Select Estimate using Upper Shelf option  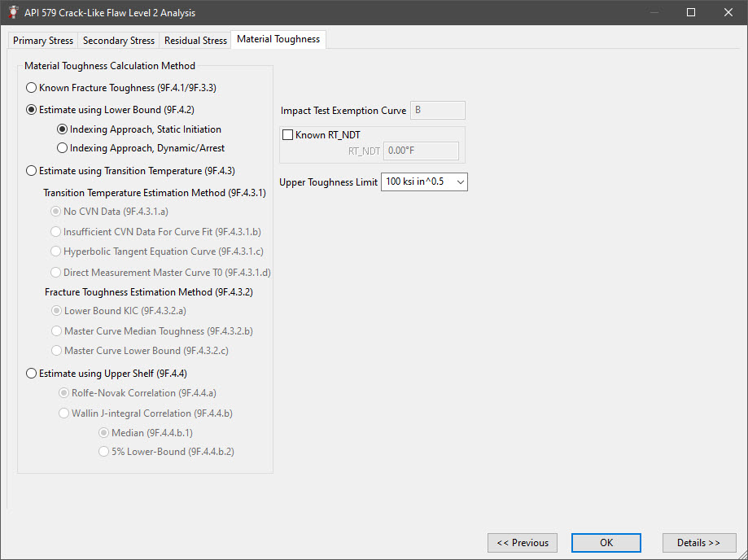pos(107,374)
